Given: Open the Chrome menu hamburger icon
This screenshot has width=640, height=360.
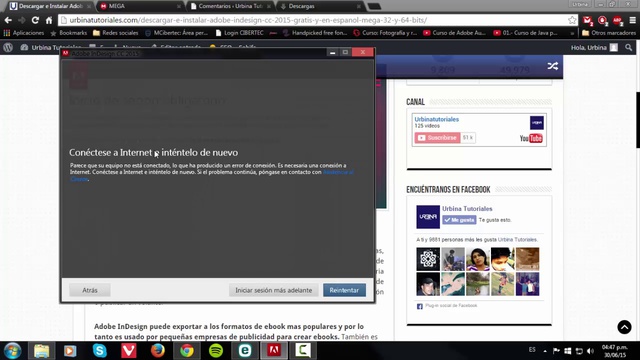Looking at the screenshot, I should click(x=632, y=20).
